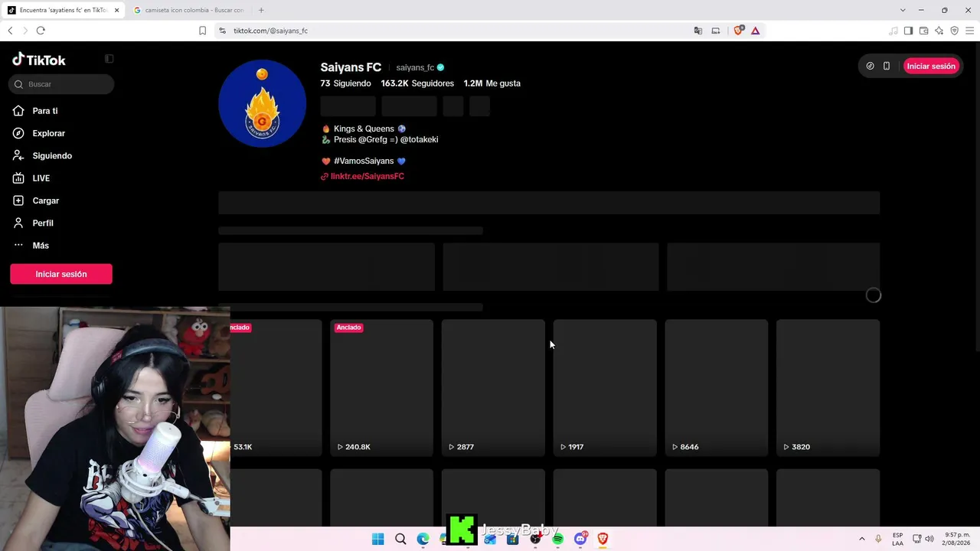
Task: Go back to the previous page
Action: (10, 31)
